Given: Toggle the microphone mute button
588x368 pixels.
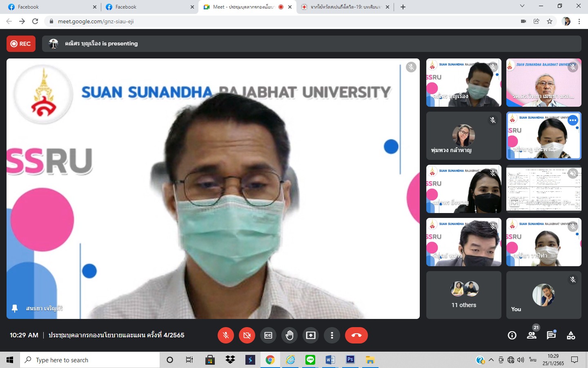Looking at the screenshot, I should pyautogui.click(x=226, y=335).
